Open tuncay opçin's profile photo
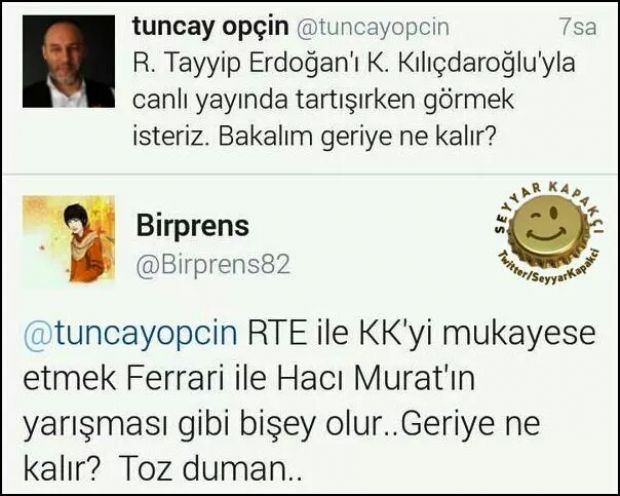This screenshot has height=496, width=620. point(69,61)
